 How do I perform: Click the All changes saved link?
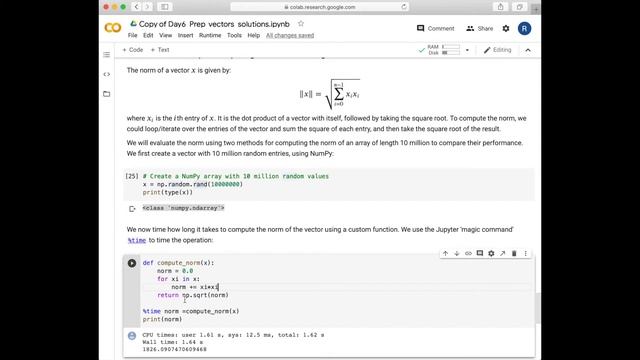pos(290,36)
